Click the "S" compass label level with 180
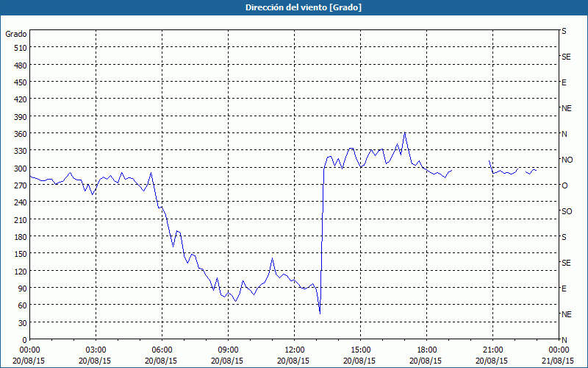This screenshot has width=588, height=368. click(x=564, y=237)
